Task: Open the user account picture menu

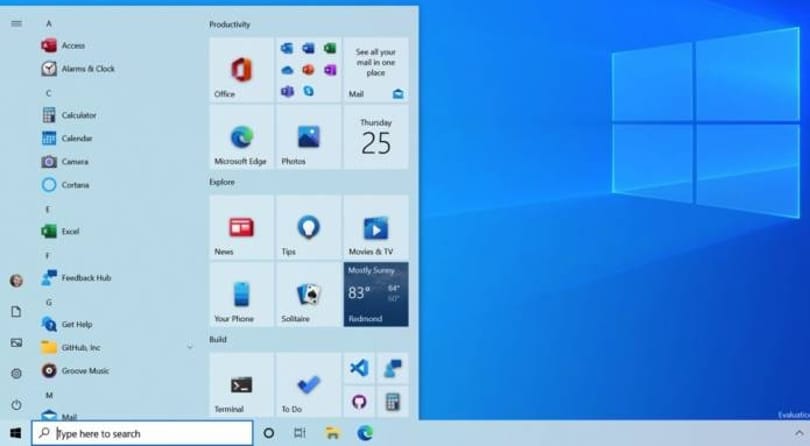Action: tap(17, 281)
